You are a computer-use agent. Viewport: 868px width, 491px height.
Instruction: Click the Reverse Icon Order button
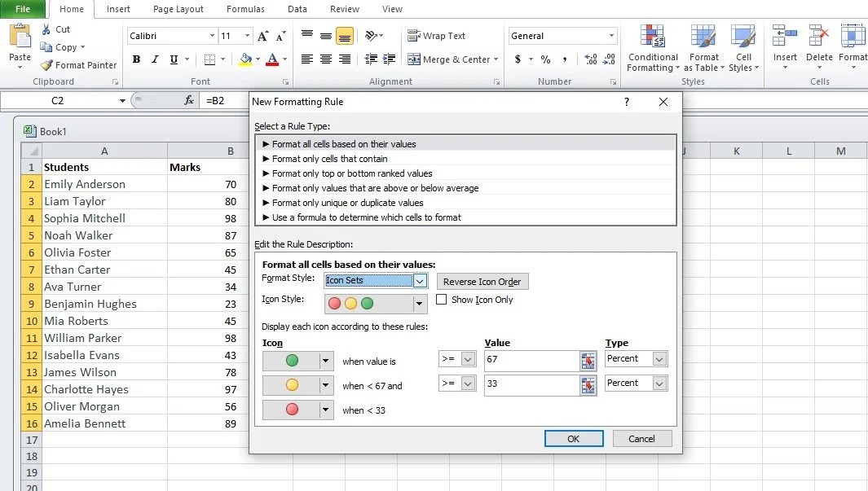pos(482,281)
